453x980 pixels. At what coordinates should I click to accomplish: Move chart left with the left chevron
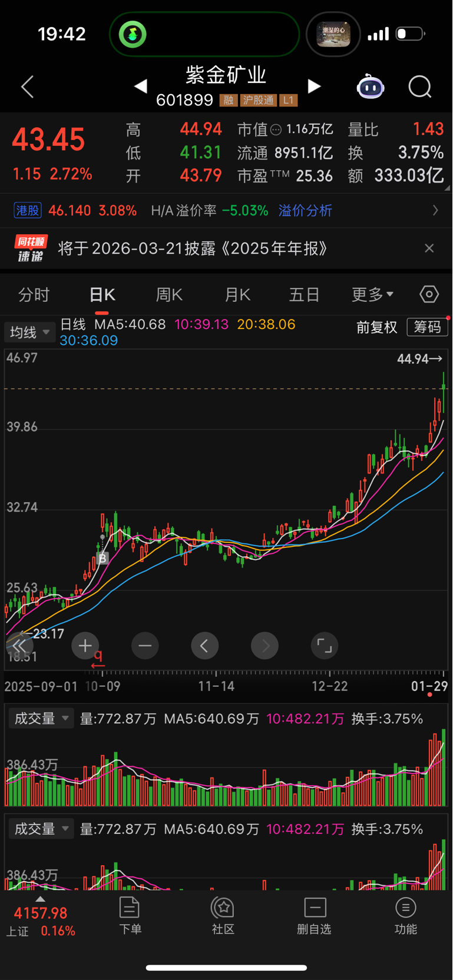tap(205, 646)
